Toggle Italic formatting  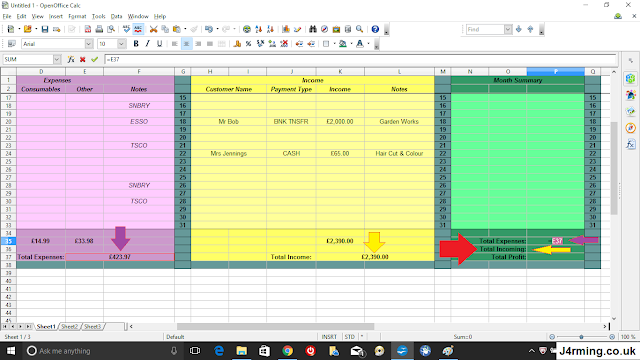coord(147,44)
